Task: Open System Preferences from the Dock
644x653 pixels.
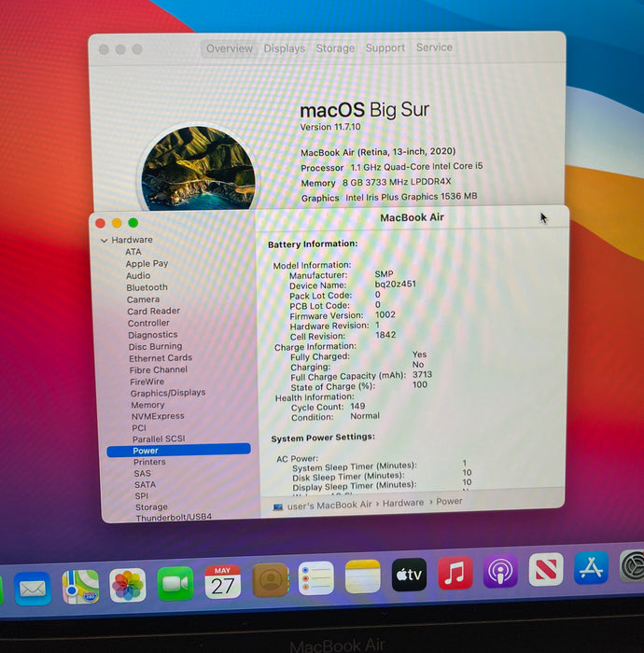Action: coord(633,566)
